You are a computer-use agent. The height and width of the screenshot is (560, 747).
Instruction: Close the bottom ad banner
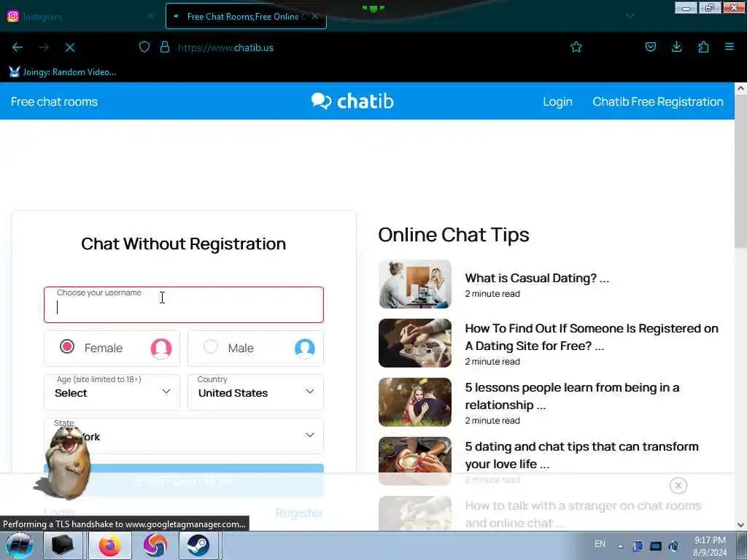[x=678, y=485]
